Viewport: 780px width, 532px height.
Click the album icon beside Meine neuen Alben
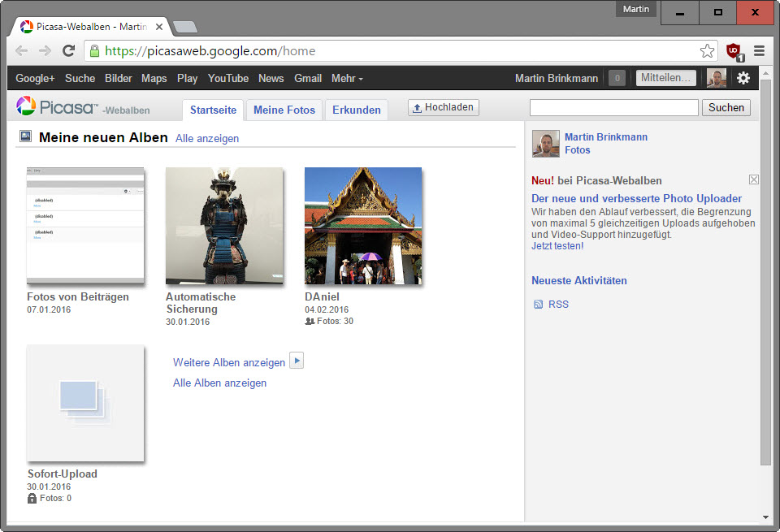pyautogui.click(x=25, y=136)
